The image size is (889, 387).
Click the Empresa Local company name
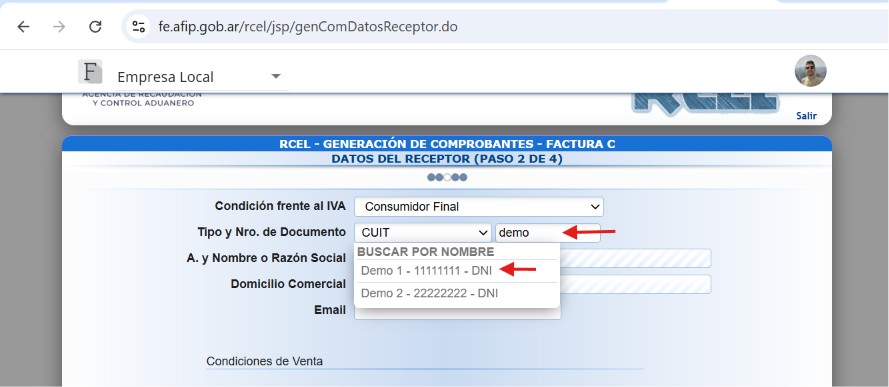[166, 77]
